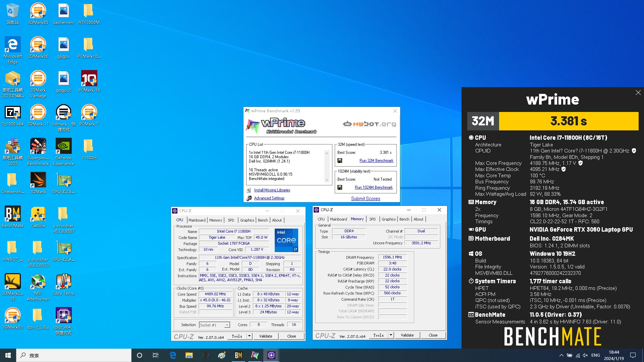This screenshot has width=644, height=362.
Task: Open Advanced Settings in wPrime
Action: pyautogui.click(x=269, y=198)
